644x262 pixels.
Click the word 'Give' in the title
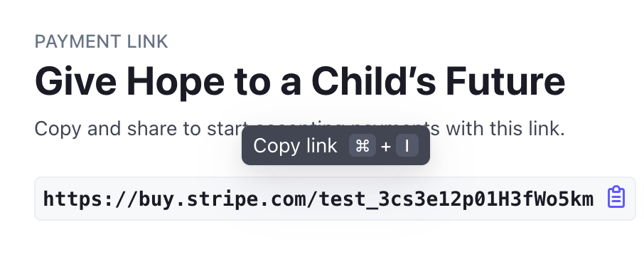tap(76, 81)
